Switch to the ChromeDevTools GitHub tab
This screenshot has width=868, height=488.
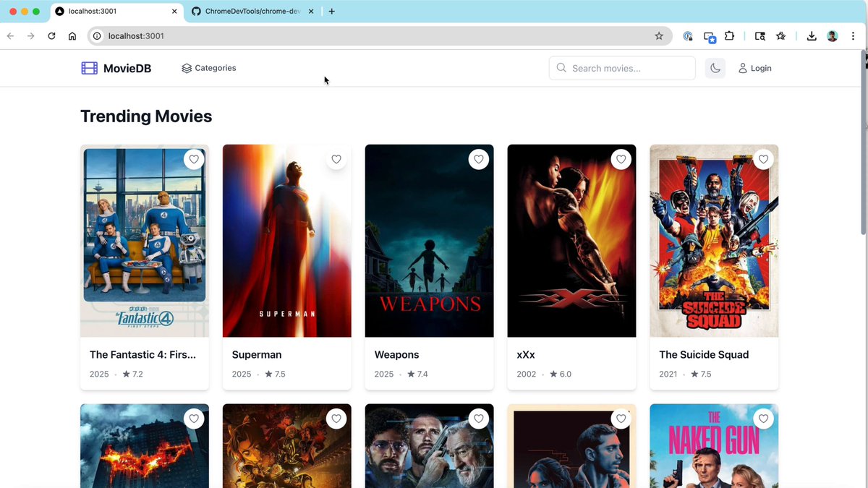coord(252,12)
